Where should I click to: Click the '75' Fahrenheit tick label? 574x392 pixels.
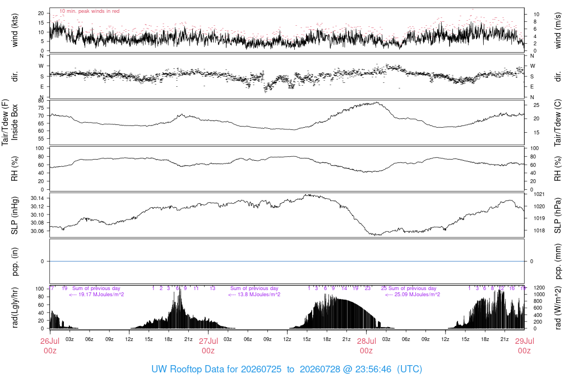tap(41, 108)
